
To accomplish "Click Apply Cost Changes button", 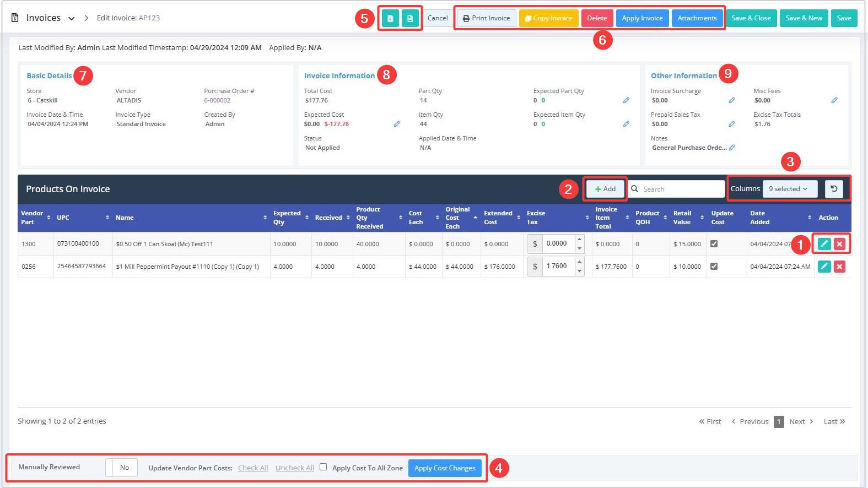I will [445, 468].
